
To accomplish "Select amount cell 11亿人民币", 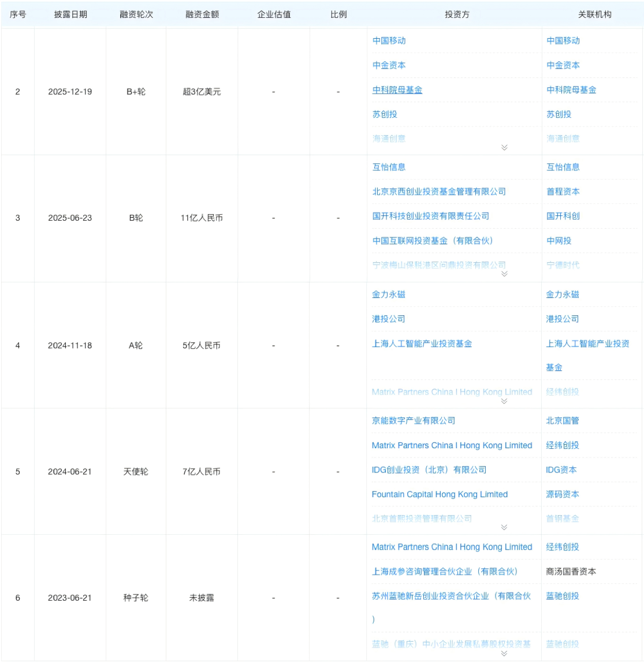I will click(x=202, y=218).
